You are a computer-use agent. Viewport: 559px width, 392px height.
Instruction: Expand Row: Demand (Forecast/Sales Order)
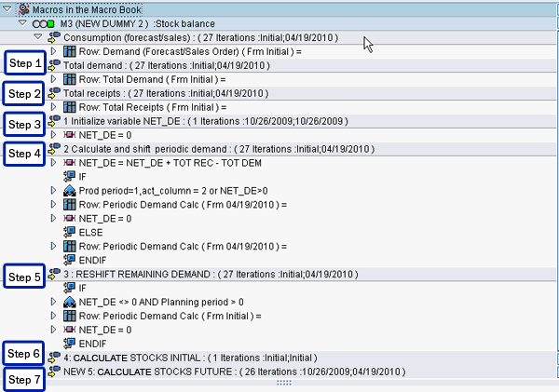53,51
